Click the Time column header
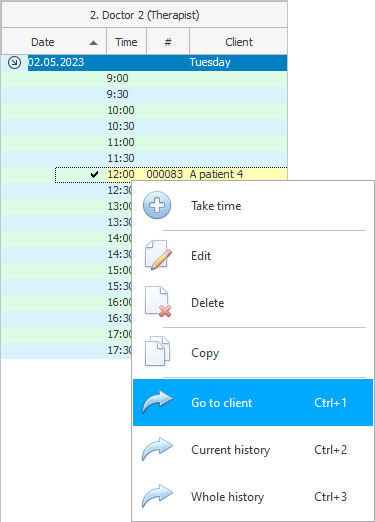Screen dimensions: 375x522 point(126,42)
